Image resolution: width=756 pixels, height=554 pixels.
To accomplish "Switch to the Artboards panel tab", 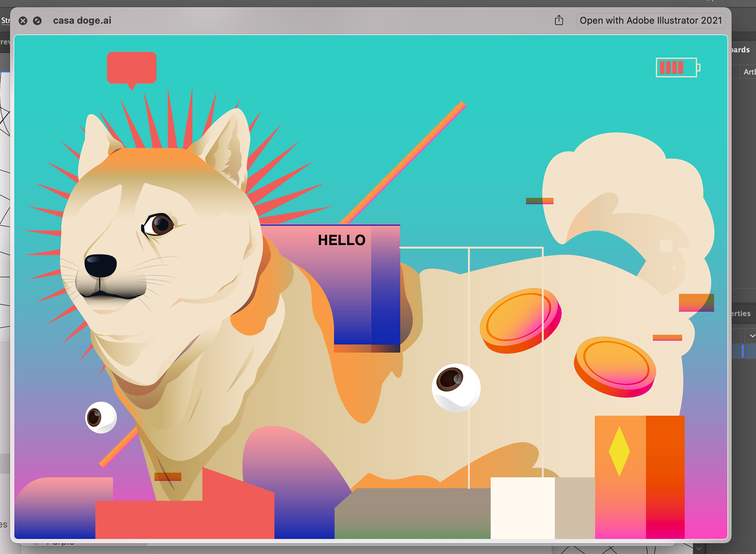I will coord(741,50).
